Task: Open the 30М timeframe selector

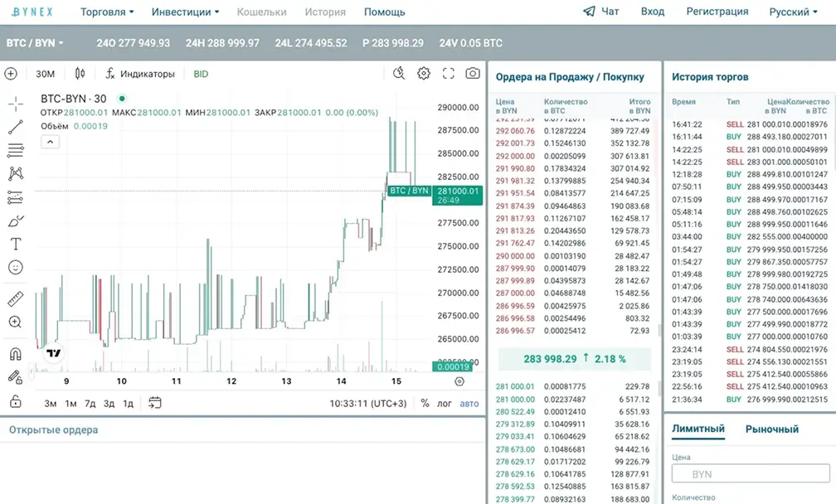Action: 46,74
